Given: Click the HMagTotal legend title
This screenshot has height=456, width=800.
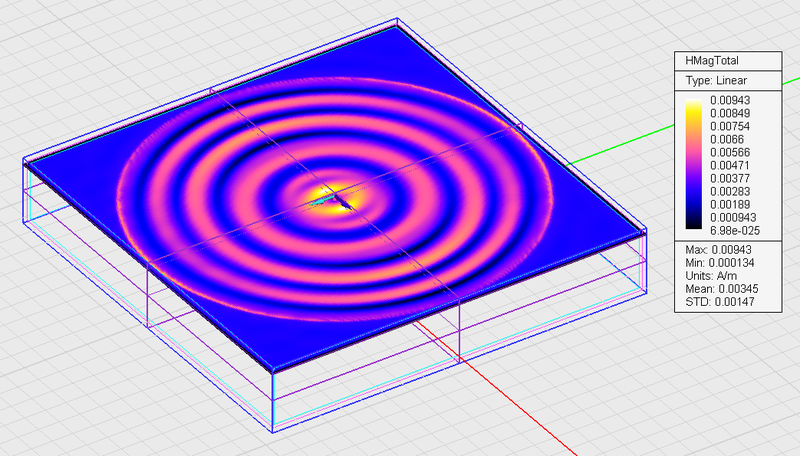Looking at the screenshot, I should pos(712,61).
